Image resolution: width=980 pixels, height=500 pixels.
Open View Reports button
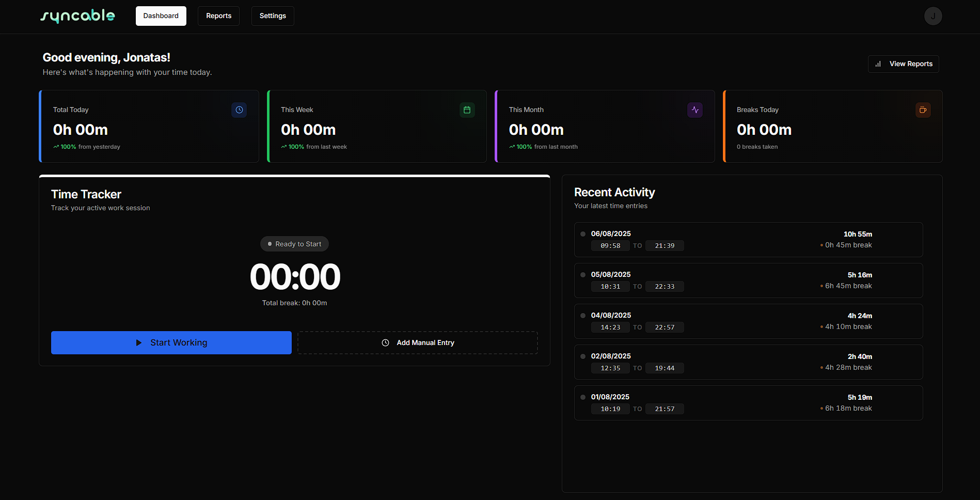pyautogui.click(x=903, y=64)
